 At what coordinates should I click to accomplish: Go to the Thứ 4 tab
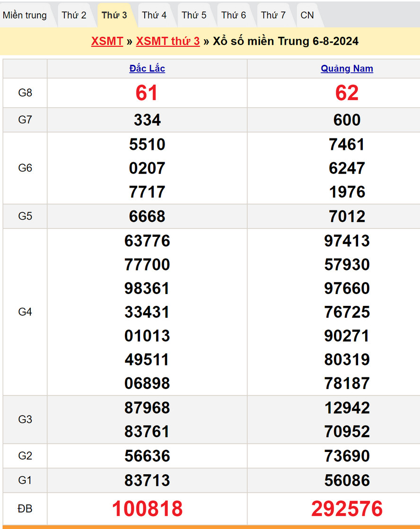tap(154, 15)
